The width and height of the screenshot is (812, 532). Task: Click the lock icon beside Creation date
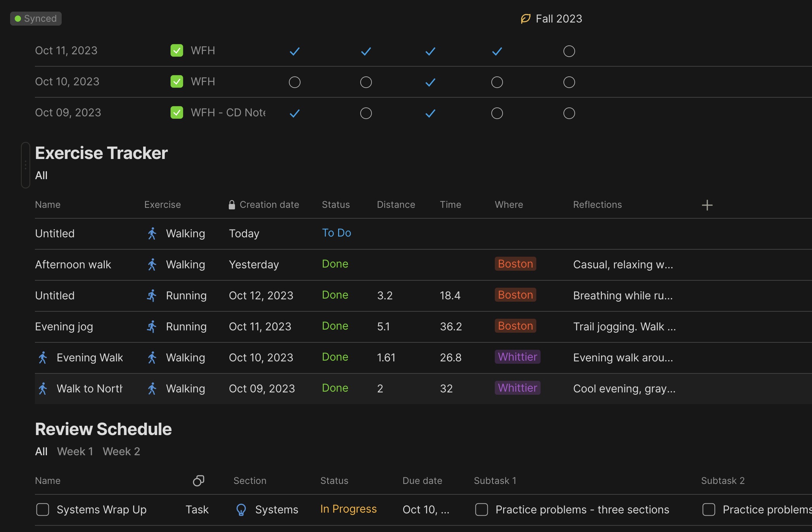coord(232,205)
